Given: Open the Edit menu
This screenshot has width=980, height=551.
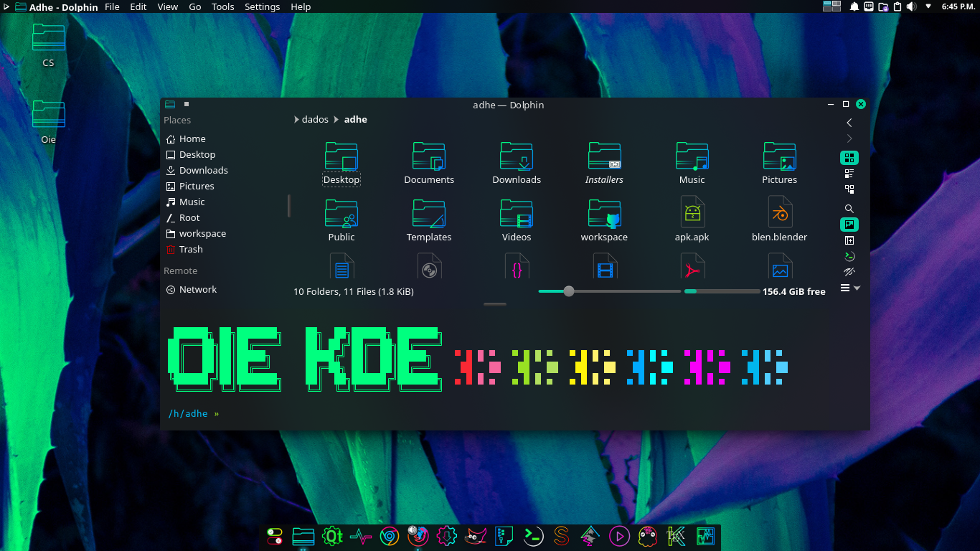Looking at the screenshot, I should point(138,6).
